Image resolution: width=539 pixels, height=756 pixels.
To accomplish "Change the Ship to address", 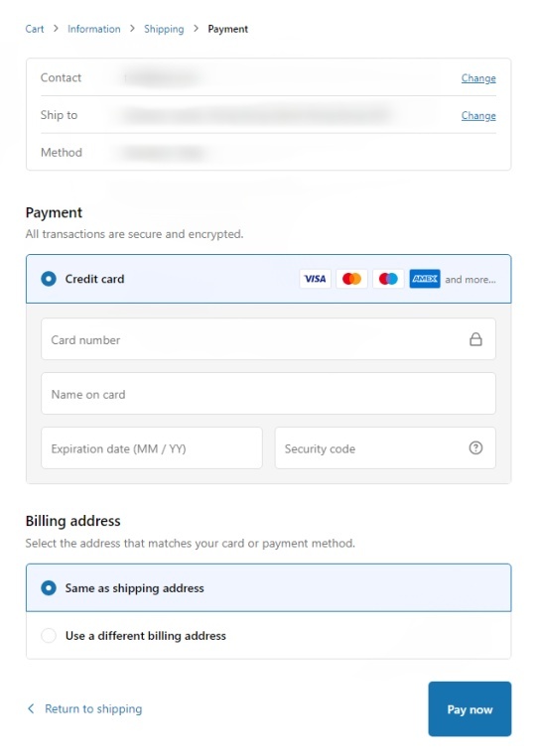I will [x=478, y=116].
